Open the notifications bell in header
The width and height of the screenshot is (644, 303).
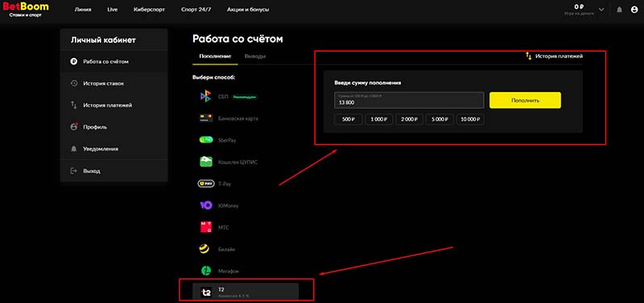pos(619,10)
